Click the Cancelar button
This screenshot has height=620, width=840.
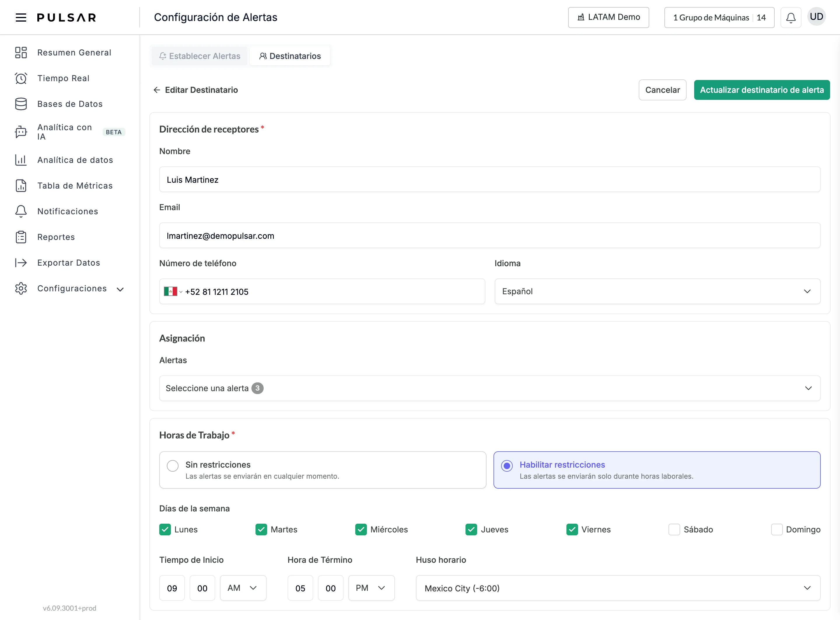click(x=662, y=90)
